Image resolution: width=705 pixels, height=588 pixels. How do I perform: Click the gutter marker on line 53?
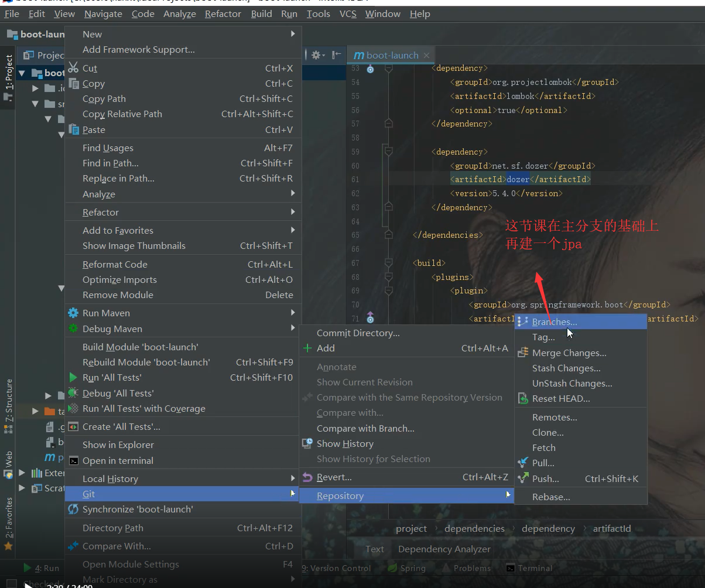[370, 69]
